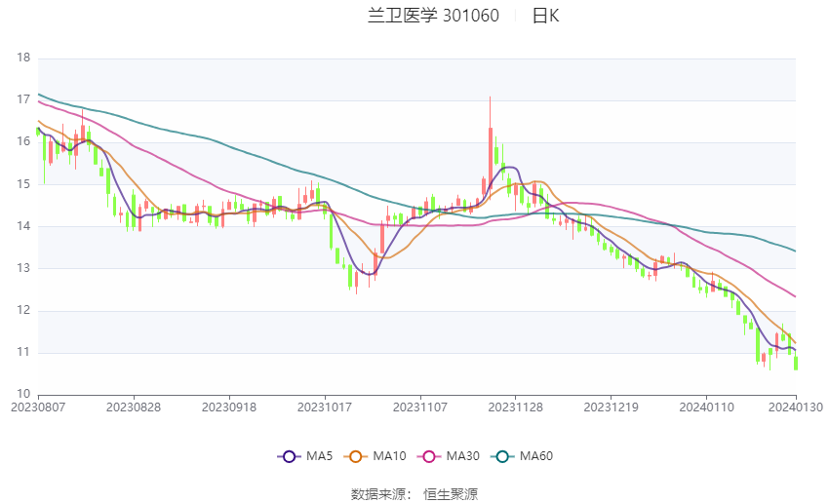Viewport: 829px width, 504px height.
Task: Toggle the MA5 legend marker
Action: tap(289, 456)
